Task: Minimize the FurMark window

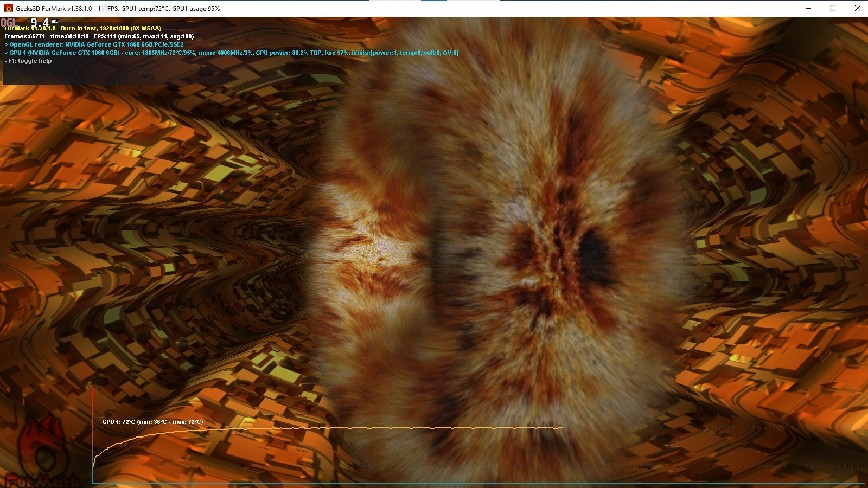Action: [x=808, y=8]
